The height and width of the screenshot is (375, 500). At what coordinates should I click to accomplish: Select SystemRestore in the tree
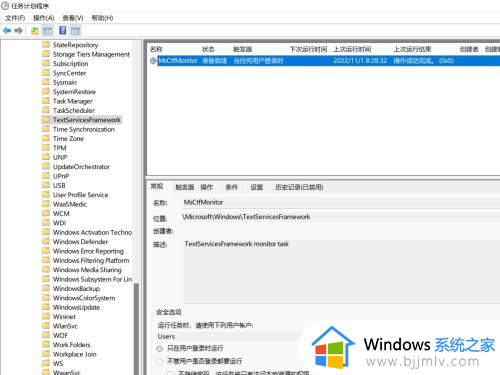pyautogui.click(x=74, y=91)
